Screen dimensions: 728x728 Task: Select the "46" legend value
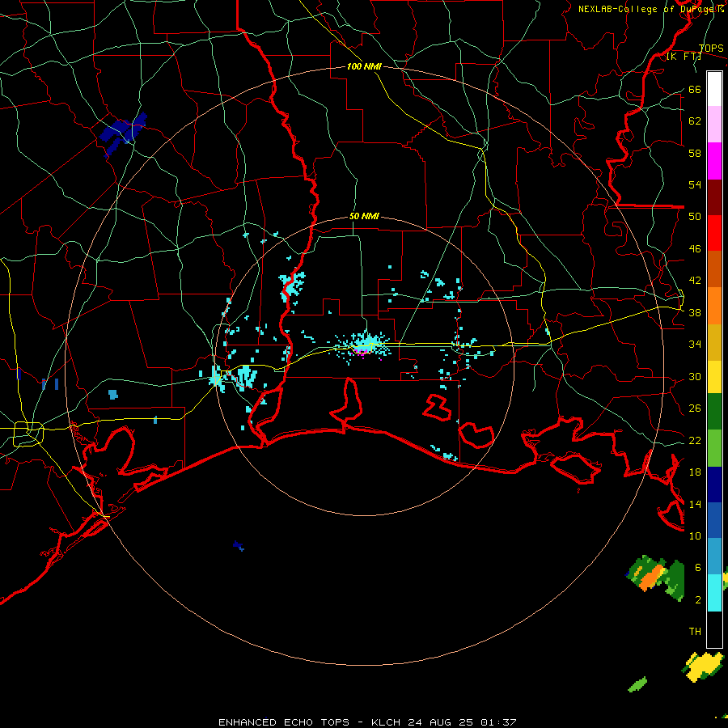tap(695, 249)
